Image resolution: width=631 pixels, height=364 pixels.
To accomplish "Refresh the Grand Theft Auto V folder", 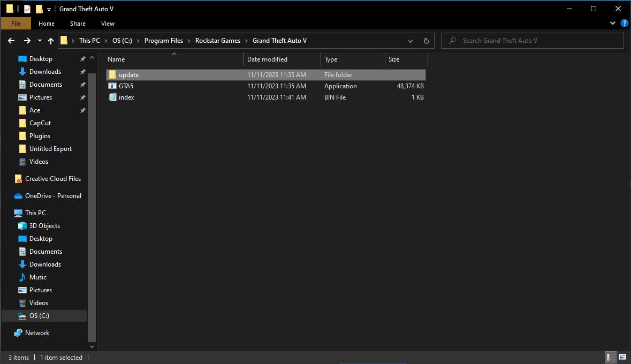I will click(x=427, y=41).
